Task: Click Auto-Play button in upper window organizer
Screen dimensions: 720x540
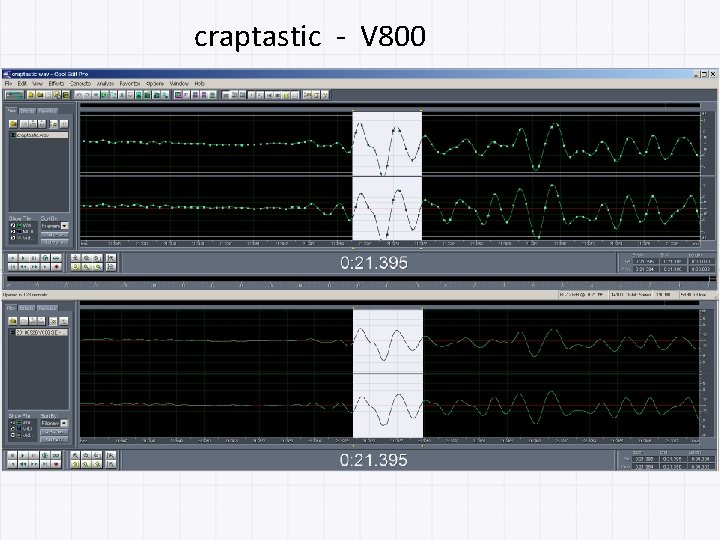Action: point(54,235)
